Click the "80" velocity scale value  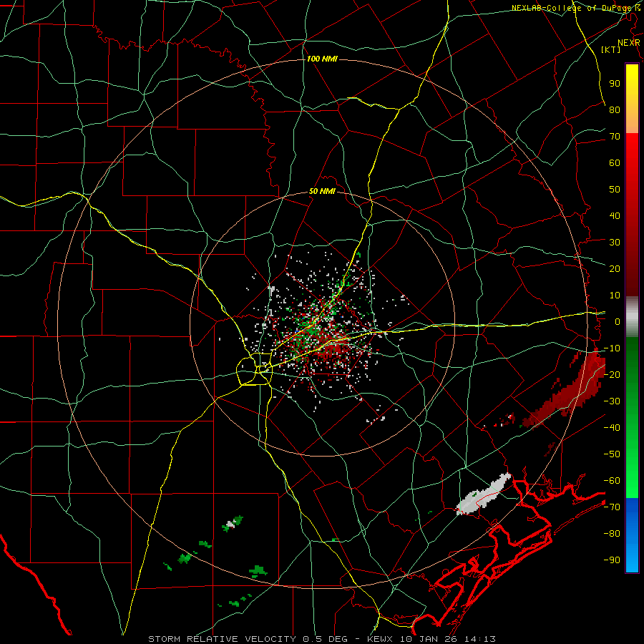click(x=615, y=109)
